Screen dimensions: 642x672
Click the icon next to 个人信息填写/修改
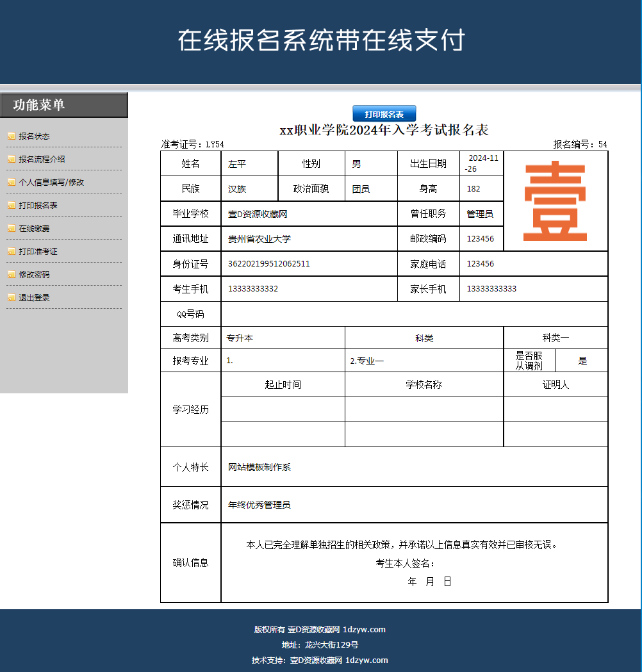point(12,182)
